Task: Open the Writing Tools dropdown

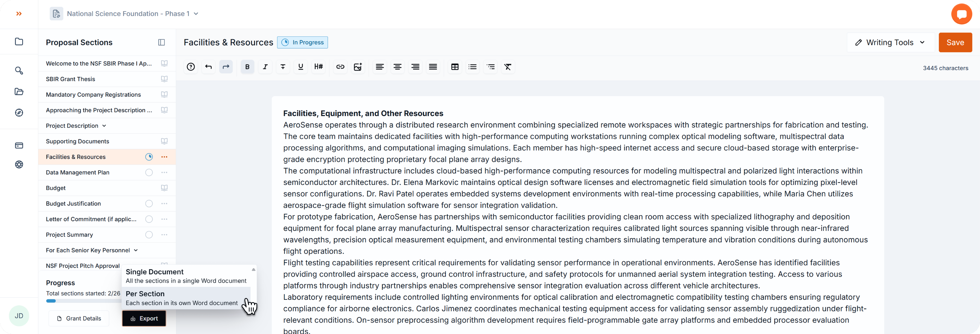Action: pyautogui.click(x=890, y=42)
